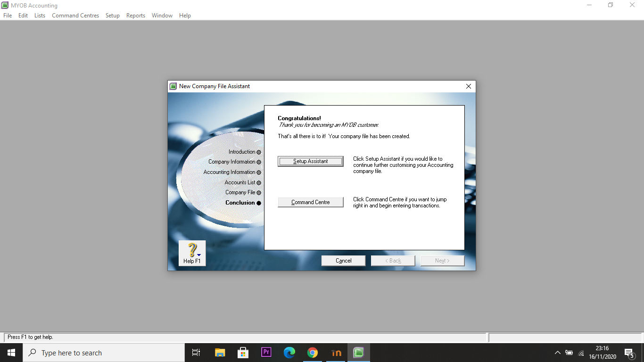This screenshot has height=362, width=644.
Task: Open the notification center icon
Action: pyautogui.click(x=629, y=353)
